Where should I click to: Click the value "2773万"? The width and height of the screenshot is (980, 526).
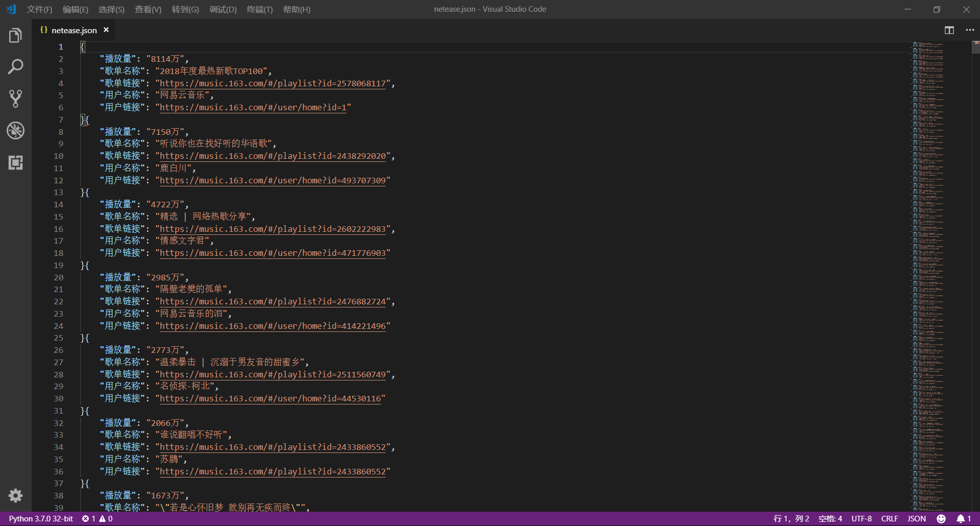click(x=165, y=350)
